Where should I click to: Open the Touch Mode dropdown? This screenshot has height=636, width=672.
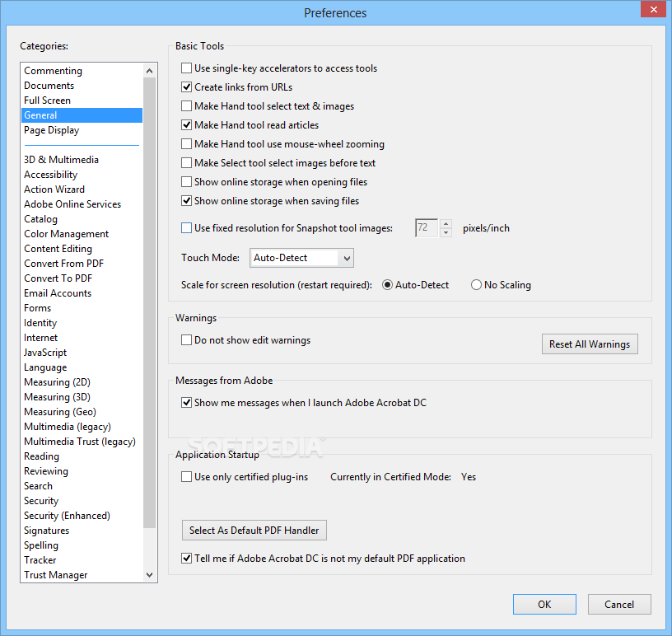(301, 258)
